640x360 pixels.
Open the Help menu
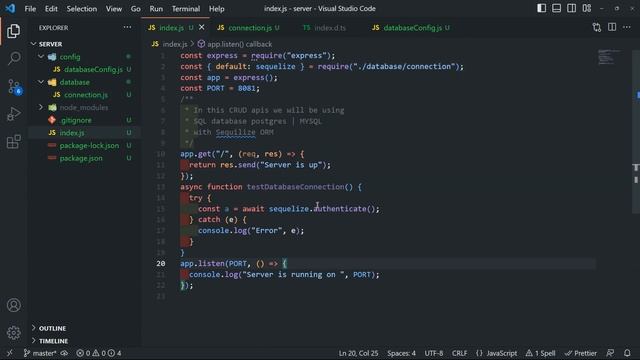click(x=217, y=9)
